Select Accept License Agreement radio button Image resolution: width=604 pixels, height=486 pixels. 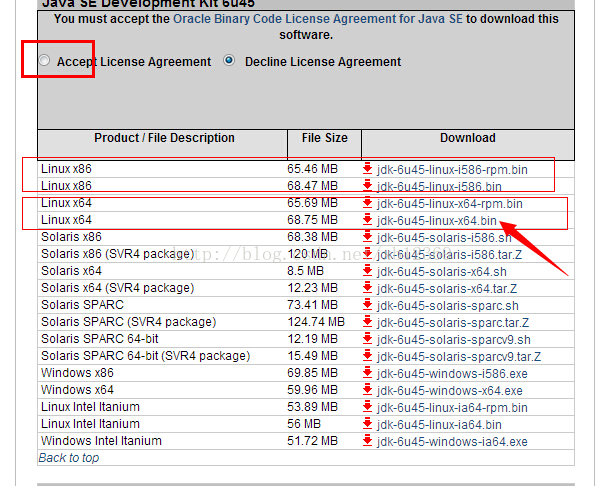point(44,60)
